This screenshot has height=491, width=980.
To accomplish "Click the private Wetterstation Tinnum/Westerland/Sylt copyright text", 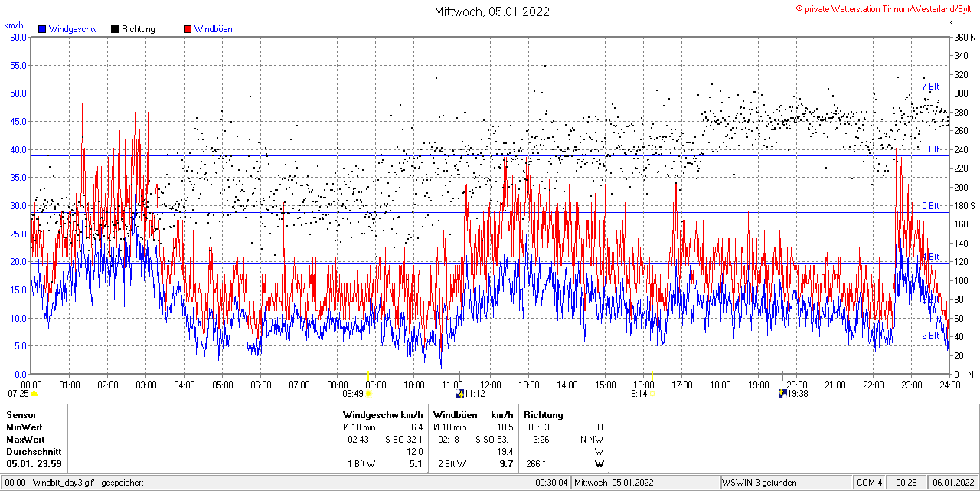I will (885, 8).
